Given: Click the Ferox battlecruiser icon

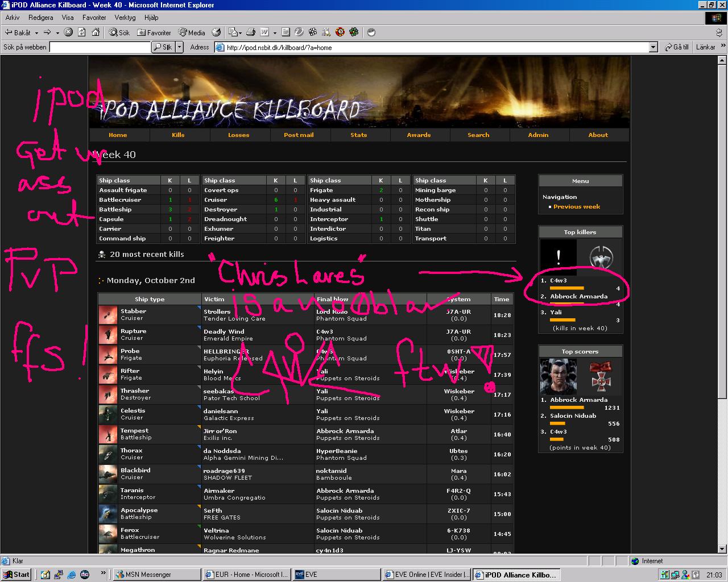Looking at the screenshot, I should pyautogui.click(x=108, y=534).
